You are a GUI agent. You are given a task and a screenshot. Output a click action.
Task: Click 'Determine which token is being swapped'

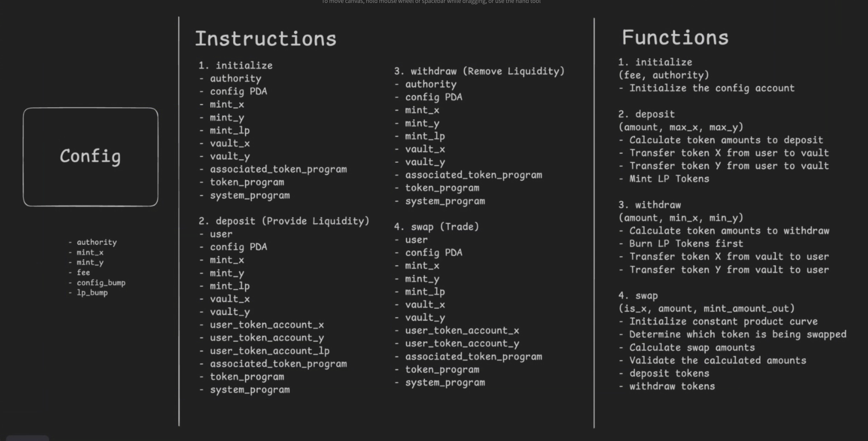[738, 334]
